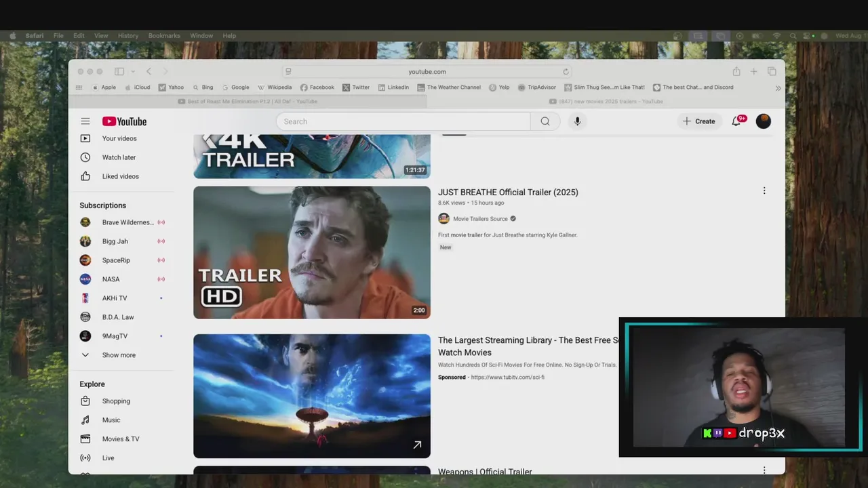This screenshot has height=488, width=868.
Task: Open Watch later in the sidebar
Action: (x=119, y=157)
